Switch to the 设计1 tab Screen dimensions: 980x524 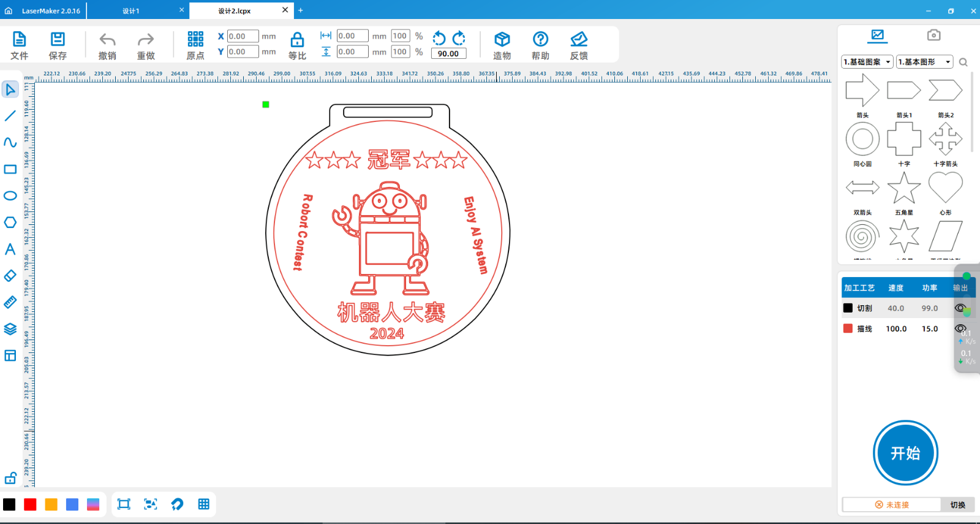coord(131,11)
